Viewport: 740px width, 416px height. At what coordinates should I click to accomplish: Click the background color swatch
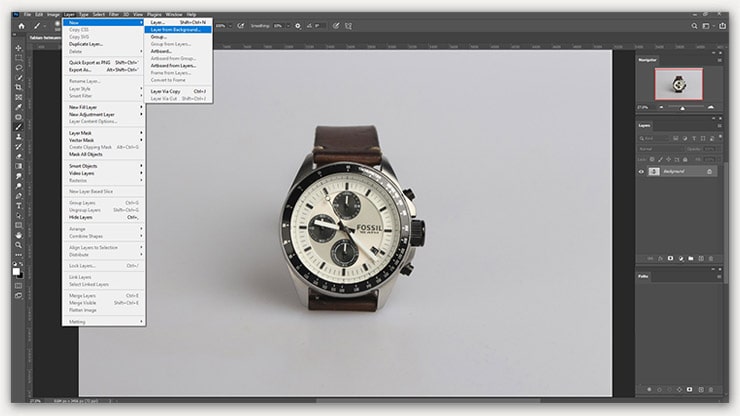point(21,276)
